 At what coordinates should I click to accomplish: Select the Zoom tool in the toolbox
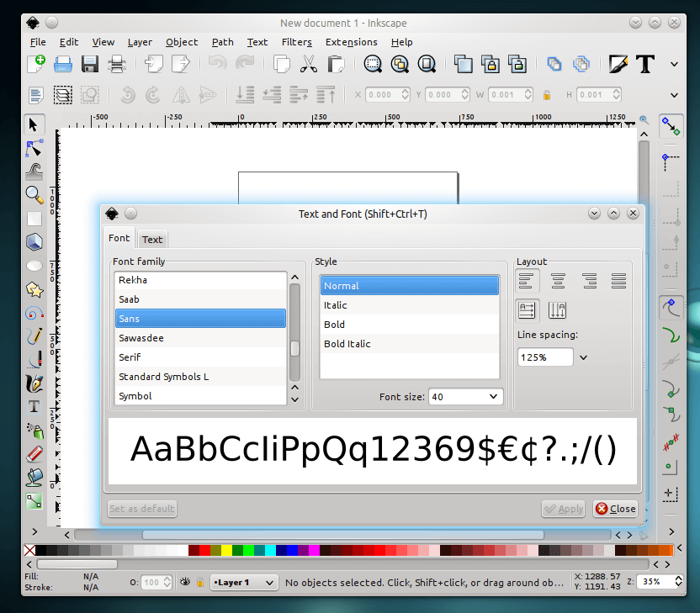[34, 194]
